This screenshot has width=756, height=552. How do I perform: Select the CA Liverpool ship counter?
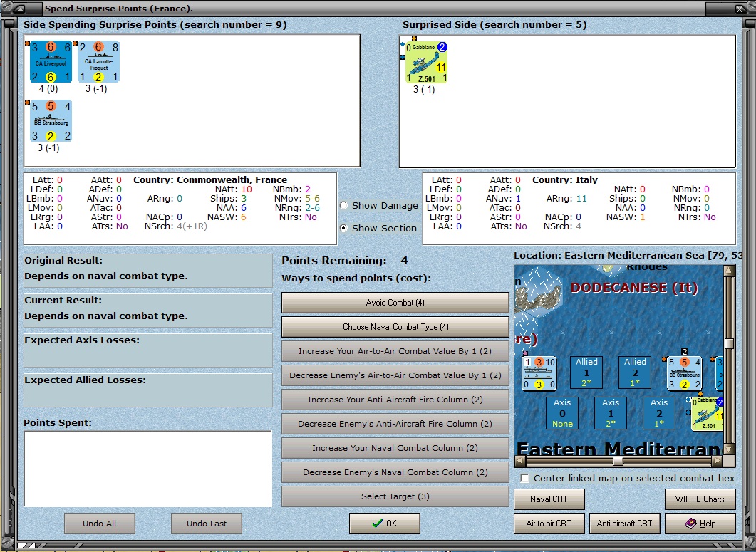coord(51,62)
